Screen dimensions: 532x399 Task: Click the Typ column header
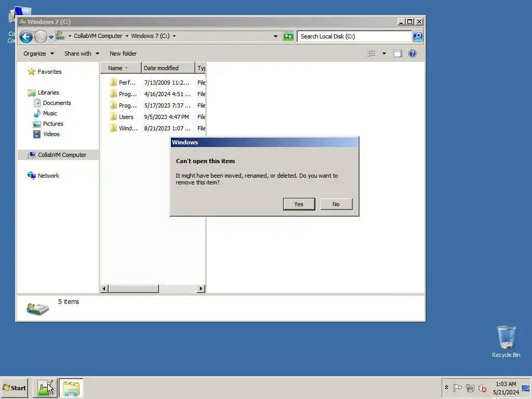tap(201, 68)
